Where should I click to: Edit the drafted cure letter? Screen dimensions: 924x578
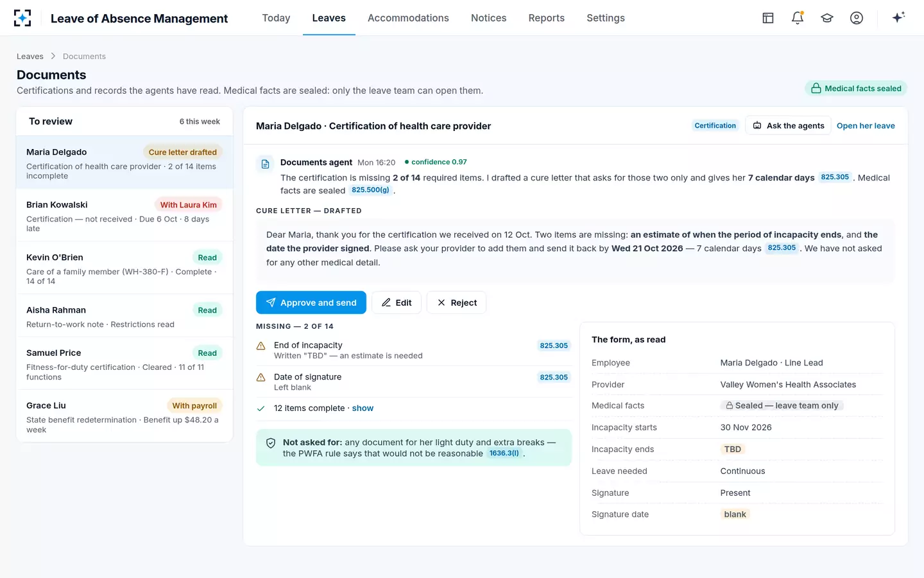[397, 302]
